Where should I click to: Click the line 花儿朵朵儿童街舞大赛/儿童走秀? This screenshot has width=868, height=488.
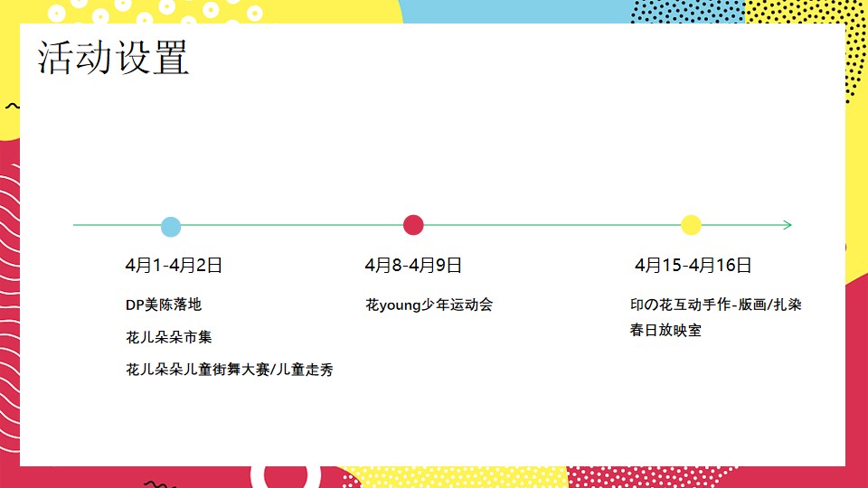pos(229,369)
